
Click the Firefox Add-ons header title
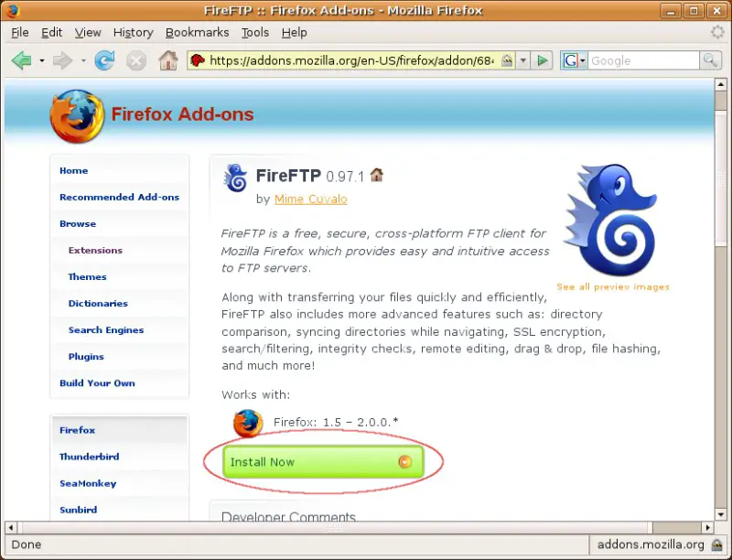pyautogui.click(x=182, y=114)
